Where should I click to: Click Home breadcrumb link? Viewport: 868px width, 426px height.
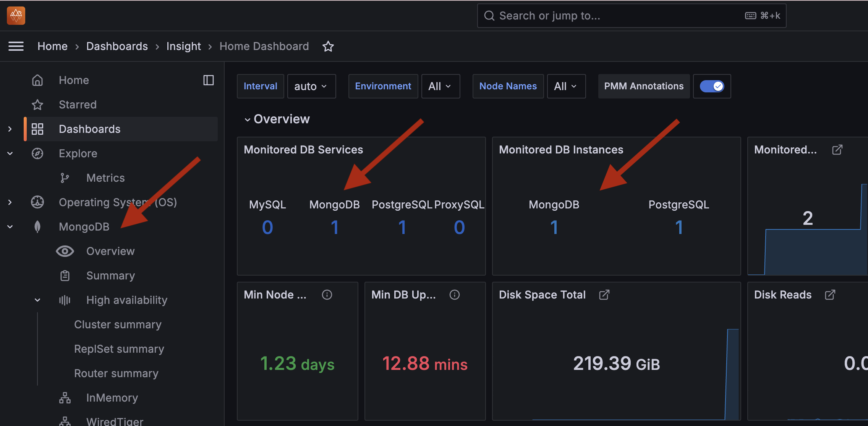click(52, 46)
